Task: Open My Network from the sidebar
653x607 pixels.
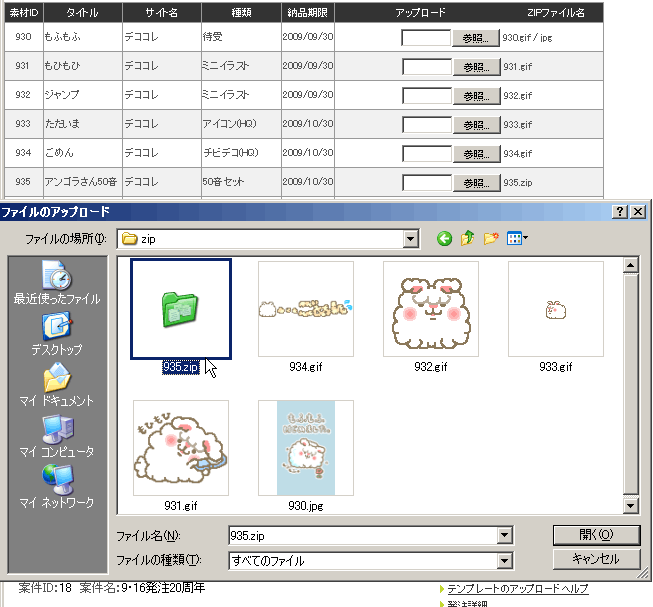Action: click(56, 487)
